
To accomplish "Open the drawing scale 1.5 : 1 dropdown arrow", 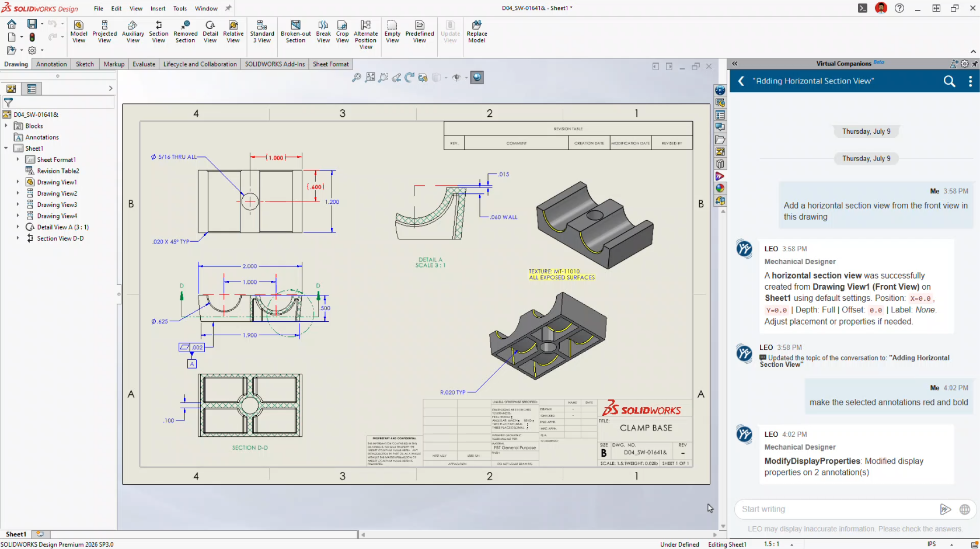I will 792,544.
